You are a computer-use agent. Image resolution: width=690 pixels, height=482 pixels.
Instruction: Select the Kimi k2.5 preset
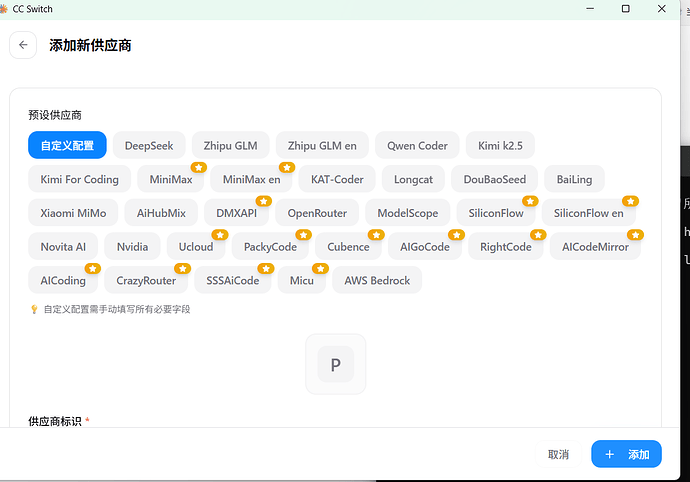pos(500,145)
